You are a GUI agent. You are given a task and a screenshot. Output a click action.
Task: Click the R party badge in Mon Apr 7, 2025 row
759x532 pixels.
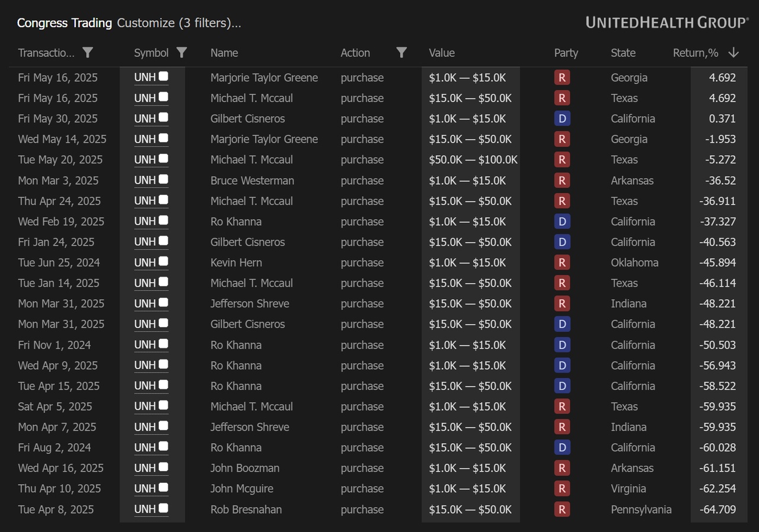[x=562, y=427]
